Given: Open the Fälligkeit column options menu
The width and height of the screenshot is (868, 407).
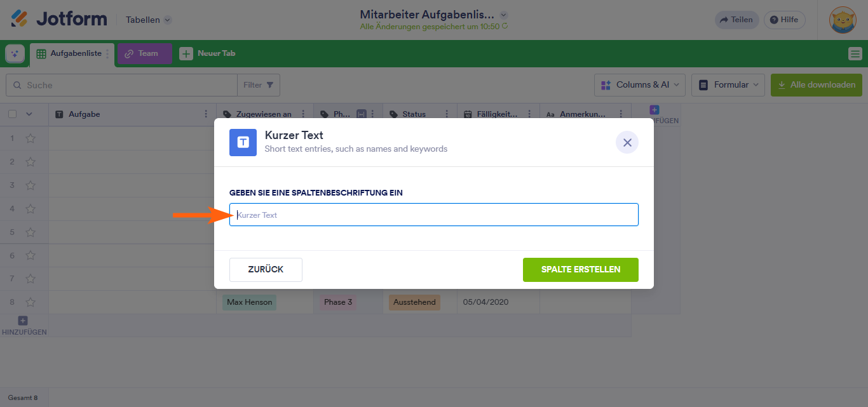Looking at the screenshot, I should click(x=529, y=114).
